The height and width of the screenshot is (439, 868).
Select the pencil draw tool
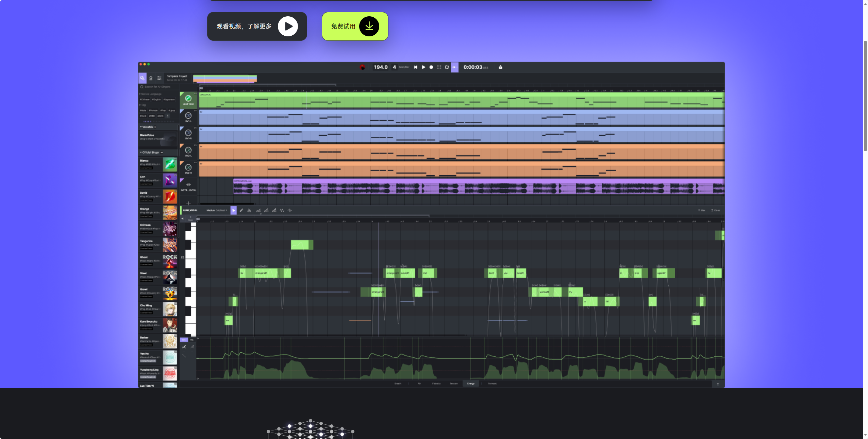(241, 210)
